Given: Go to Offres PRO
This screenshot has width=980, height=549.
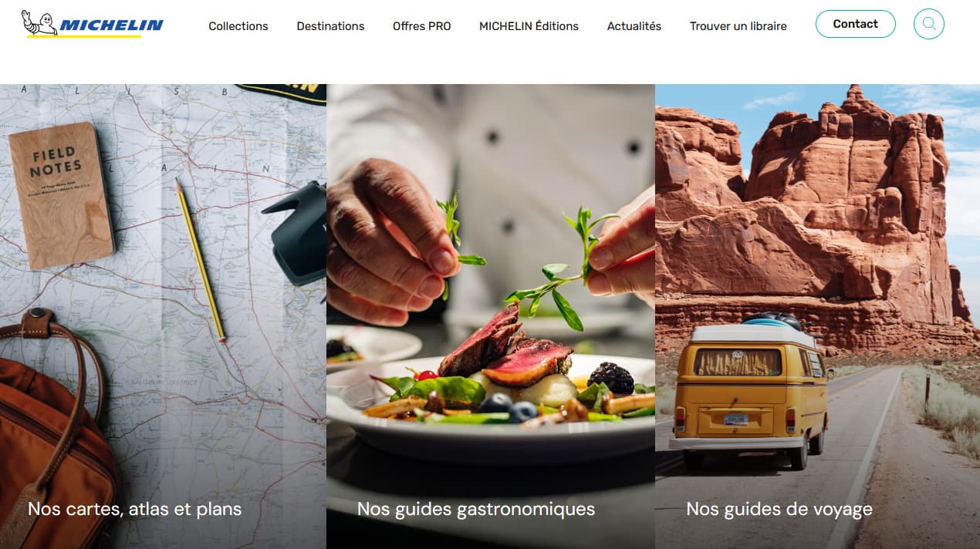Looking at the screenshot, I should 421,26.
